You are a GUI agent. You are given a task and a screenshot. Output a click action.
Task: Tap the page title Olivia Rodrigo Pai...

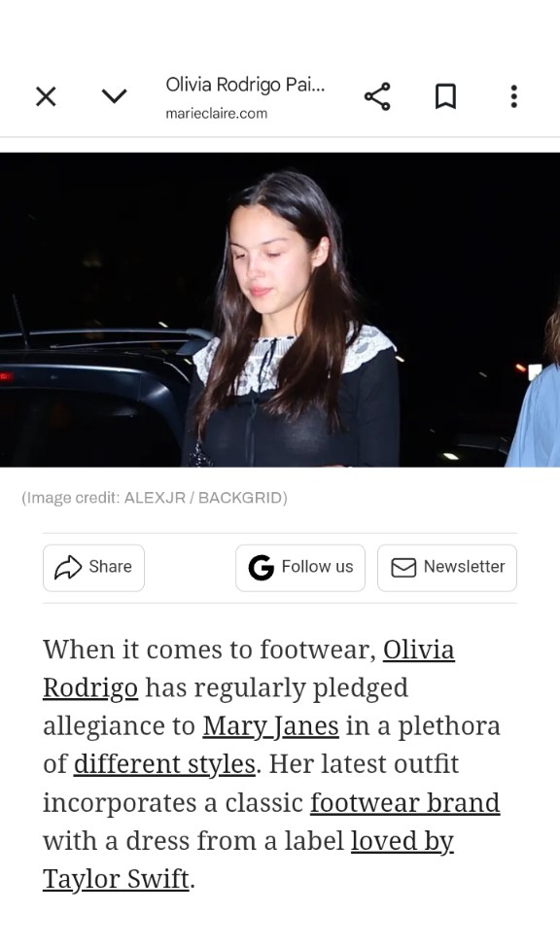click(x=245, y=85)
